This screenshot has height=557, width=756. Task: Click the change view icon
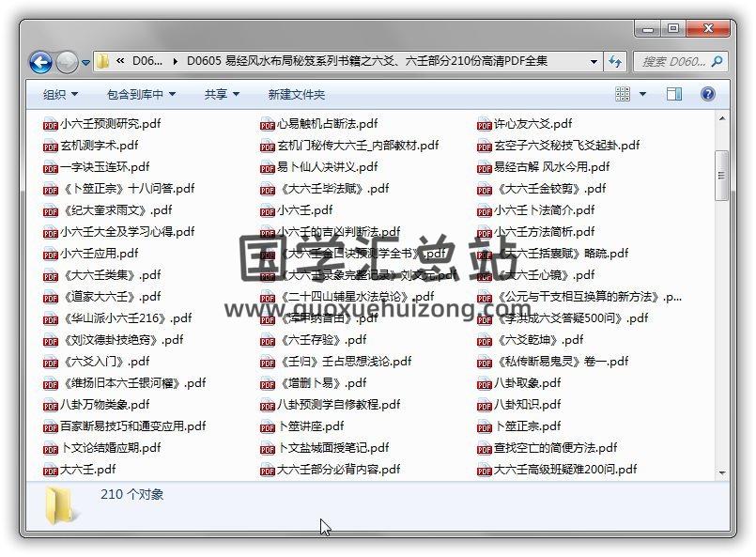point(623,94)
